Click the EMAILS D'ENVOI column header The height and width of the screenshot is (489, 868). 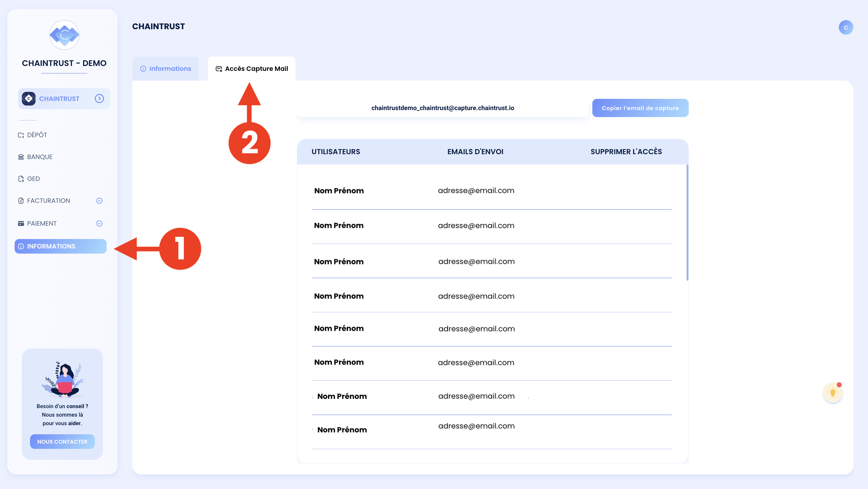pos(475,152)
